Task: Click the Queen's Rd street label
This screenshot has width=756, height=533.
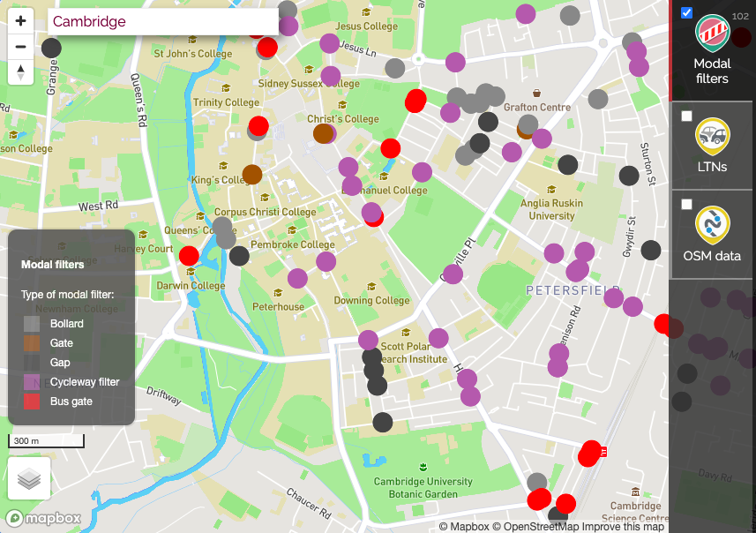Action: click(x=138, y=101)
